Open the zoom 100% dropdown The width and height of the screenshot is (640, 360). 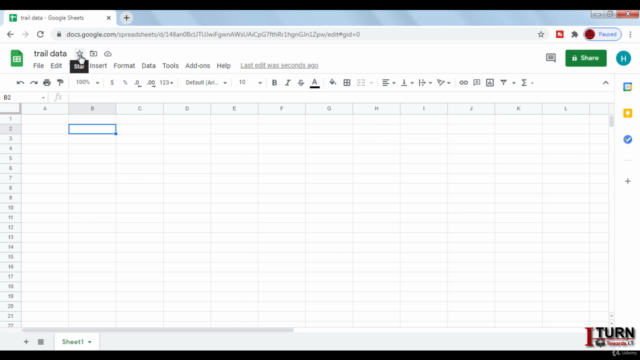pos(87,82)
